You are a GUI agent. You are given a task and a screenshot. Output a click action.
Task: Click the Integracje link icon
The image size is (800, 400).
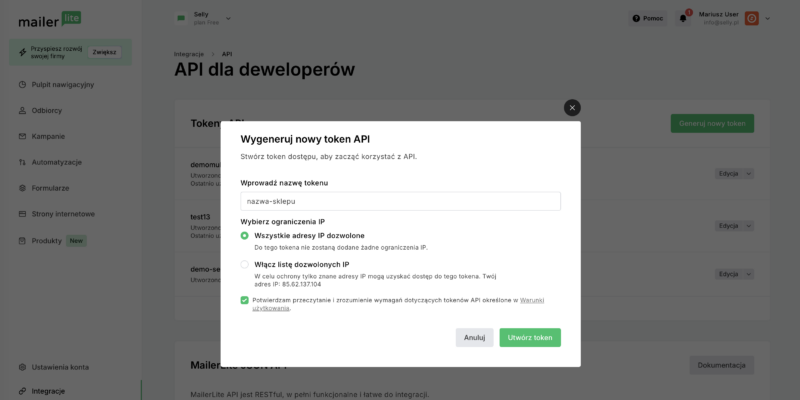pyautogui.click(x=22, y=391)
